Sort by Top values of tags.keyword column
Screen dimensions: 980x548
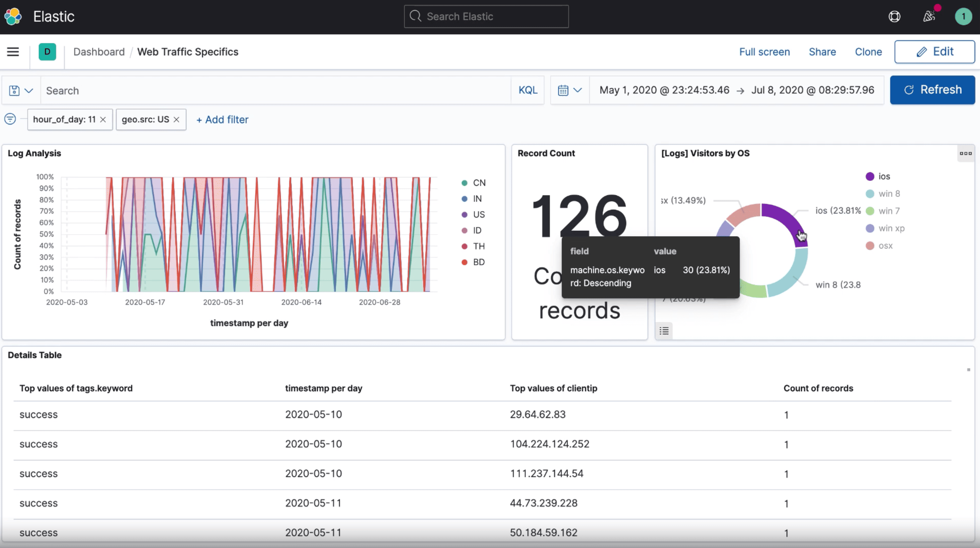click(76, 388)
